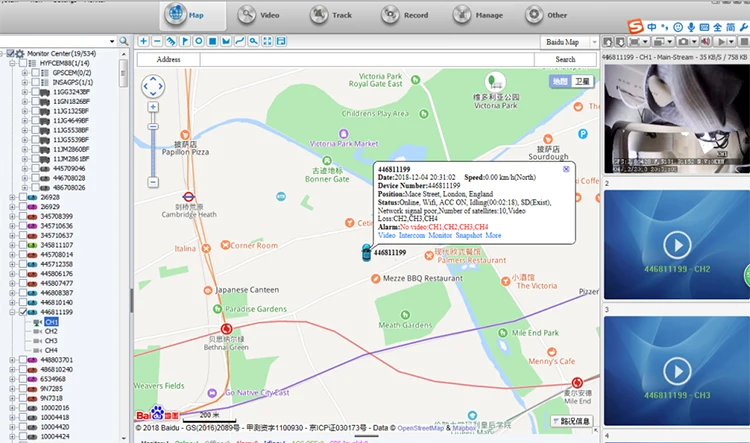Click the previous page up-arrow video icon

608,42
